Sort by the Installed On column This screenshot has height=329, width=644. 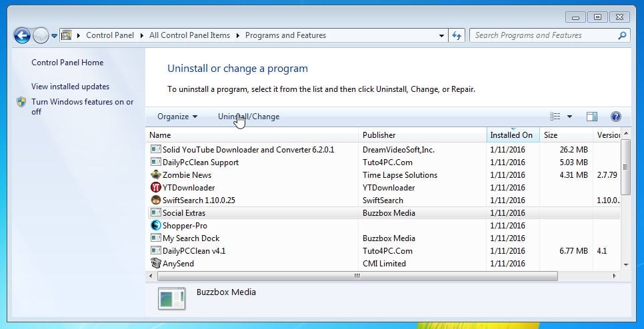(511, 135)
